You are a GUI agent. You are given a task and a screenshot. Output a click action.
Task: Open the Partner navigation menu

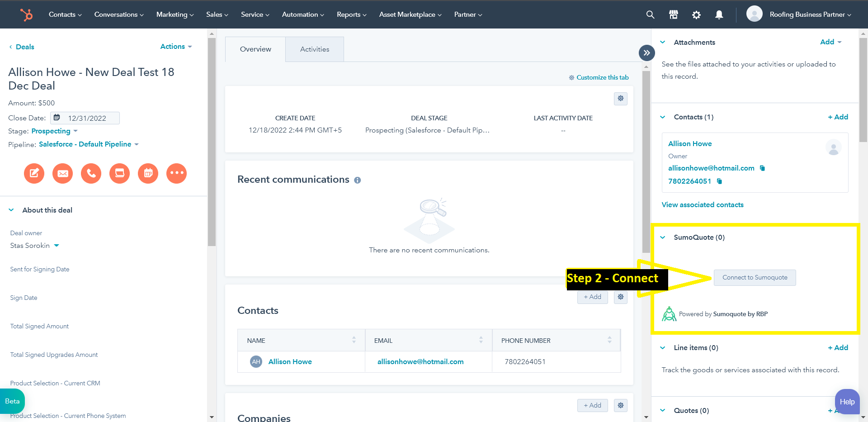[x=468, y=14]
